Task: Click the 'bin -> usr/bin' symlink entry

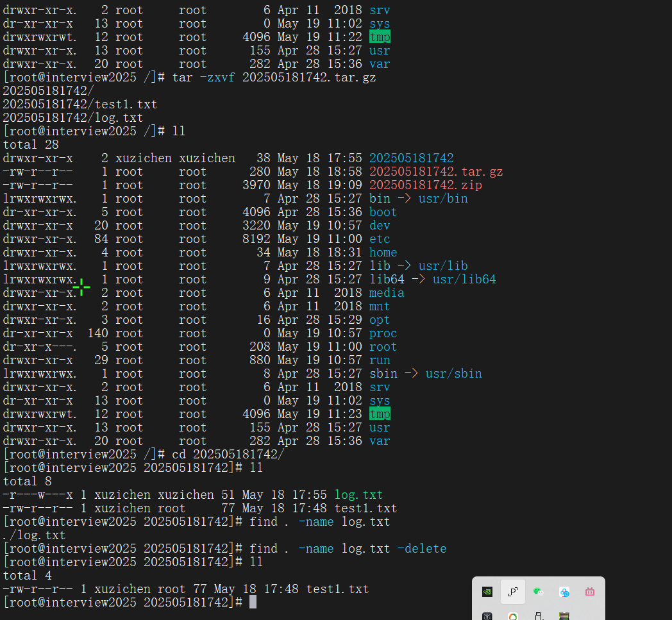Action: tap(419, 199)
